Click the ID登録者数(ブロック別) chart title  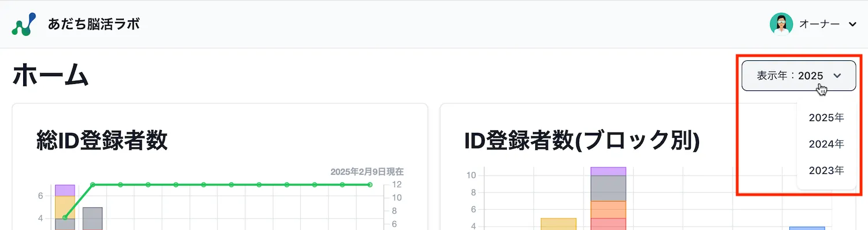click(582, 141)
